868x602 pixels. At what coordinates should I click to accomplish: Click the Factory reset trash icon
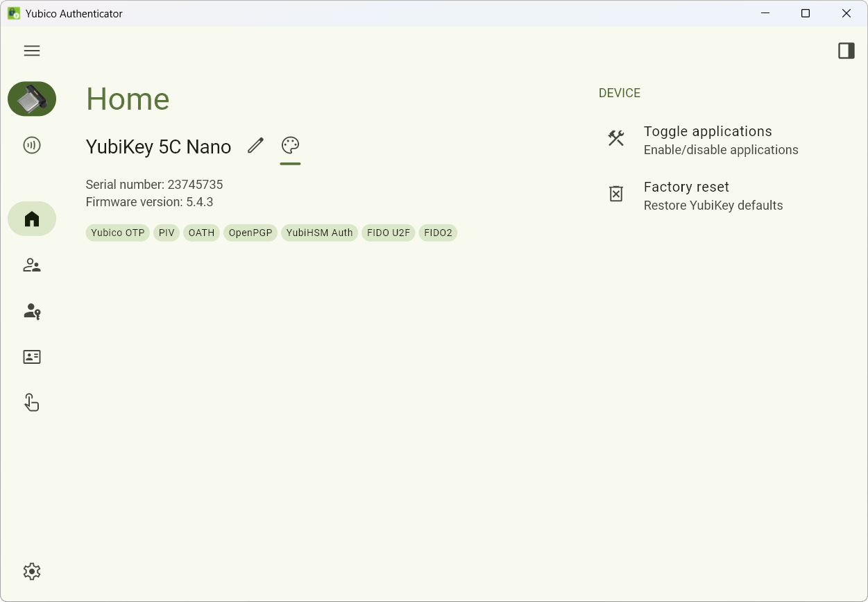[x=616, y=194]
